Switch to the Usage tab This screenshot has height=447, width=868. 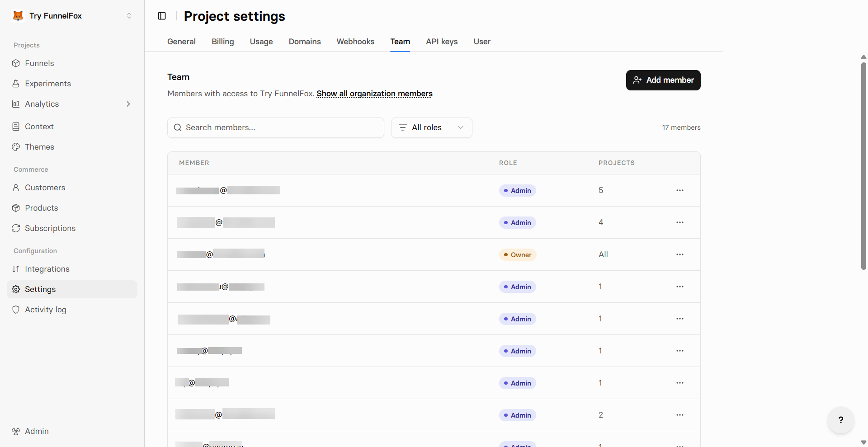(261, 42)
